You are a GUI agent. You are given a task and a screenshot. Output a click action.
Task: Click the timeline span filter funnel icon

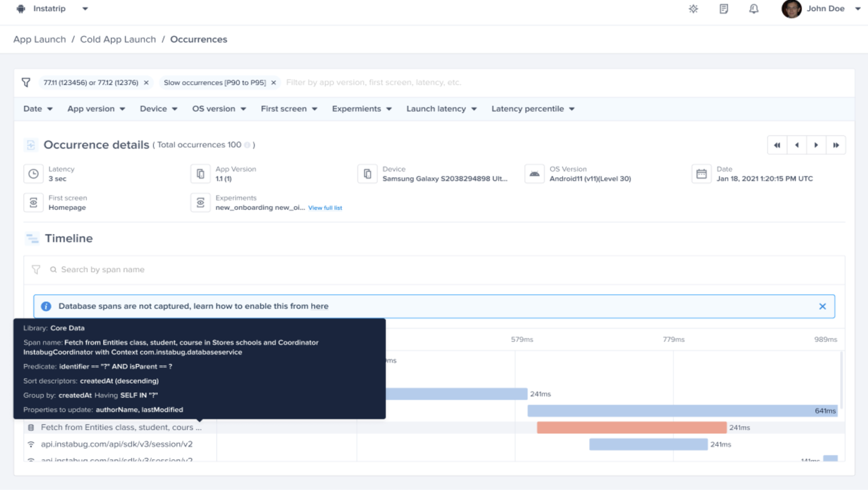coord(36,270)
